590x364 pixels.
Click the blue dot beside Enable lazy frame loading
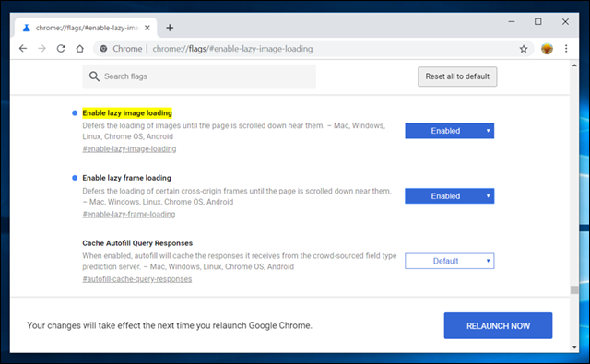tap(75, 178)
